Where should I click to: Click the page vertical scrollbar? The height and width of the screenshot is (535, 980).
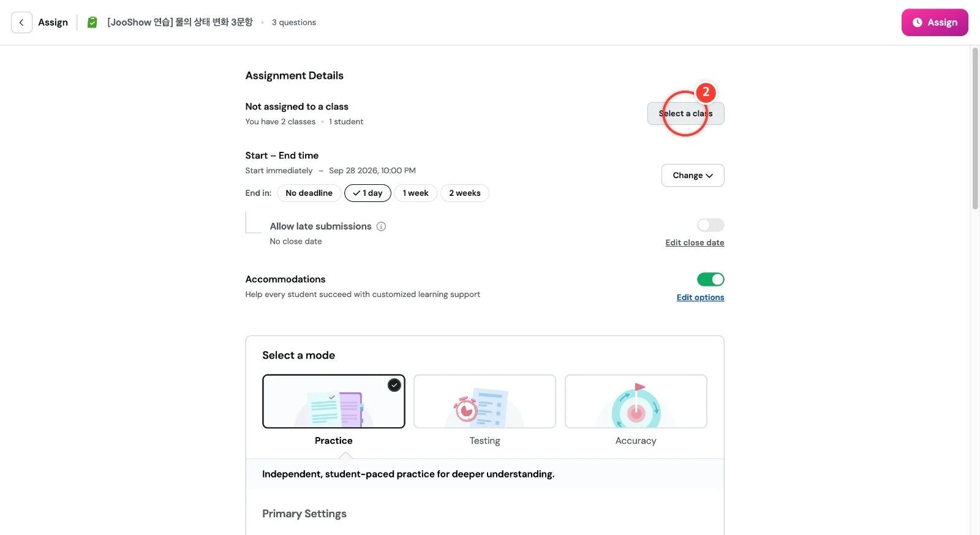[974, 129]
